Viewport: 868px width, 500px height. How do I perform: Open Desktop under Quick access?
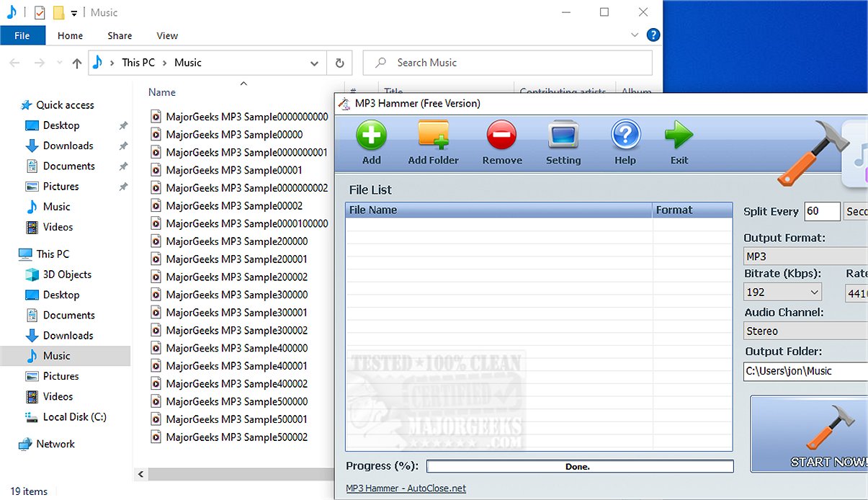pos(52,125)
